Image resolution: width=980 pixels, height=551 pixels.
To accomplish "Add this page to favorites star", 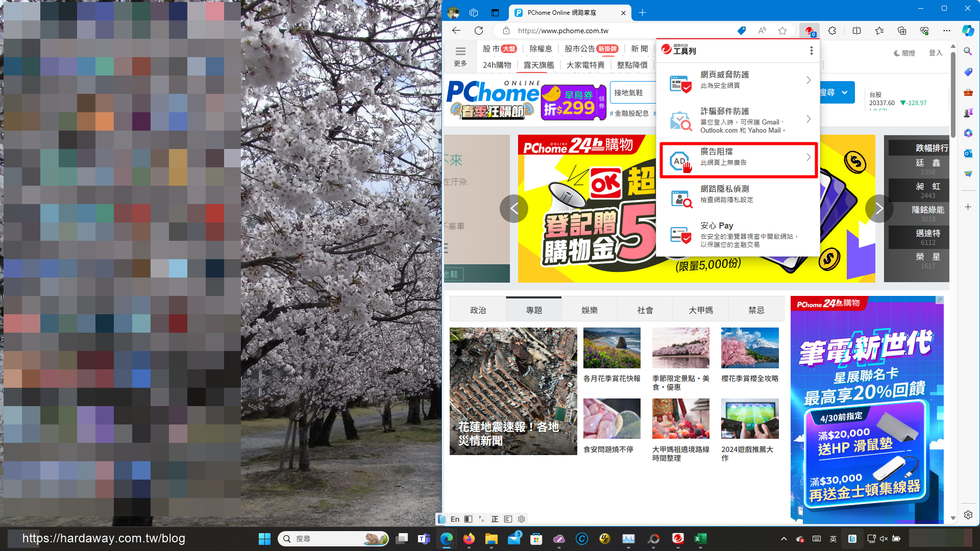I will [x=782, y=31].
